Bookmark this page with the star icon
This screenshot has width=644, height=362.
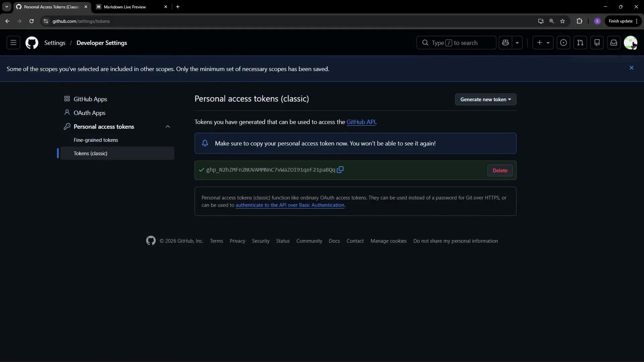562,21
